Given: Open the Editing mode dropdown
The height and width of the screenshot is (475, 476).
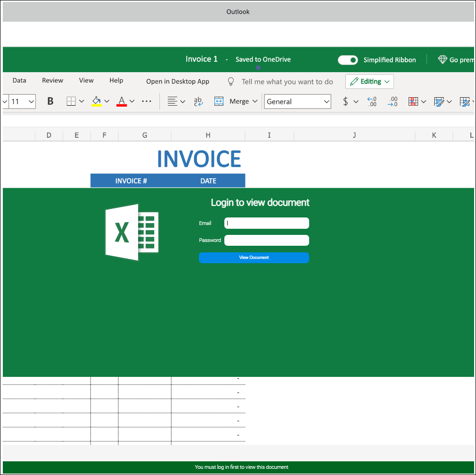Looking at the screenshot, I should pyautogui.click(x=369, y=82).
